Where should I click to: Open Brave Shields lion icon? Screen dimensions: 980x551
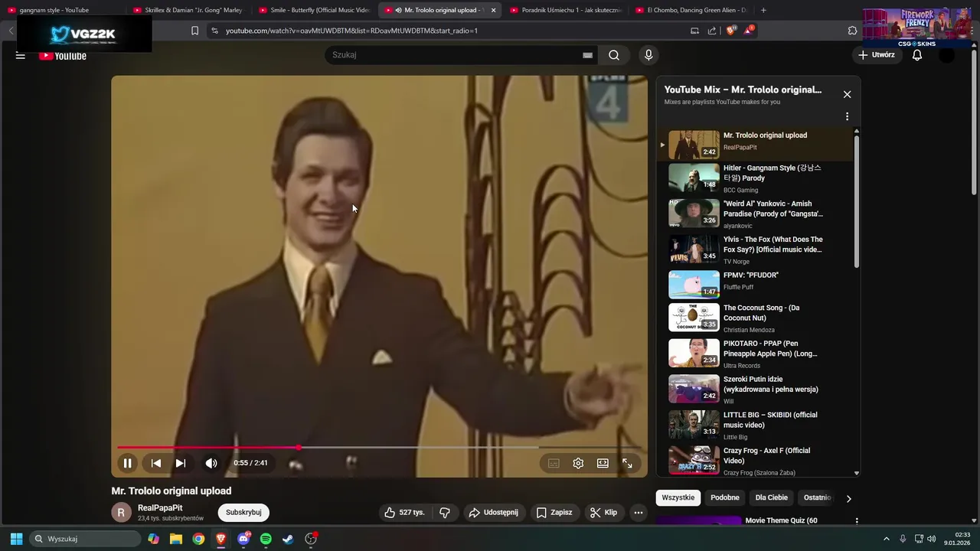tap(730, 31)
